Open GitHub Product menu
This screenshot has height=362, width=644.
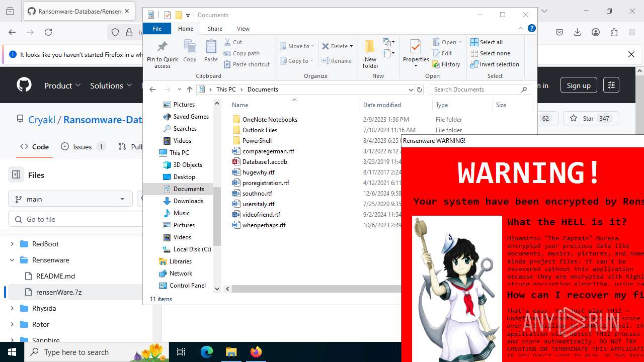click(x=62, y=85)
